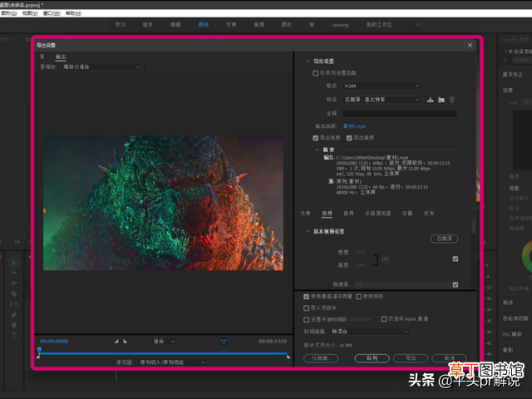The image size is (532, 399).
Task: Uncheck the export video checkbox
Action: (x=316, y=138)
